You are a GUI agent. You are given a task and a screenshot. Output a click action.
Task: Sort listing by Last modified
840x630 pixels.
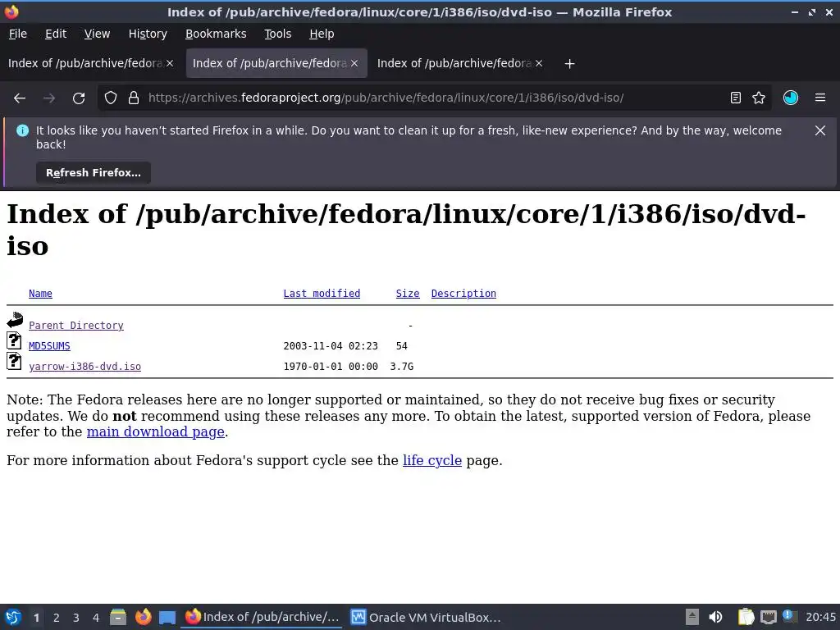coord(322,294)
